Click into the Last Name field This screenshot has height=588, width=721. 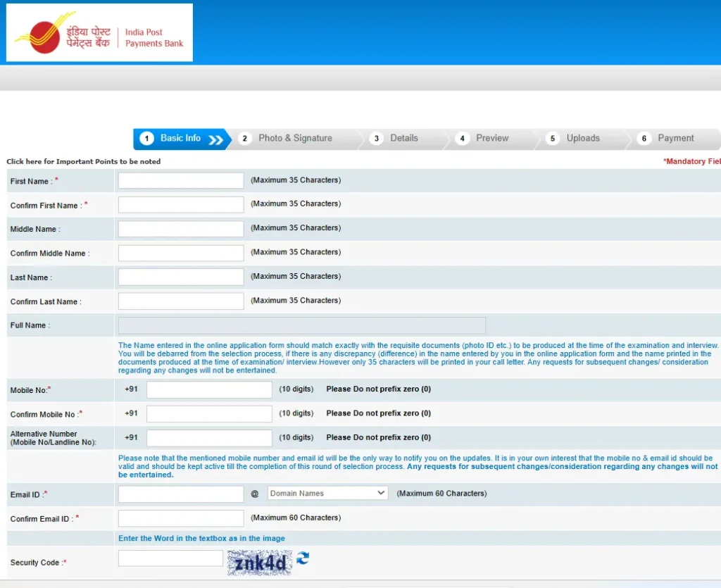181,277
